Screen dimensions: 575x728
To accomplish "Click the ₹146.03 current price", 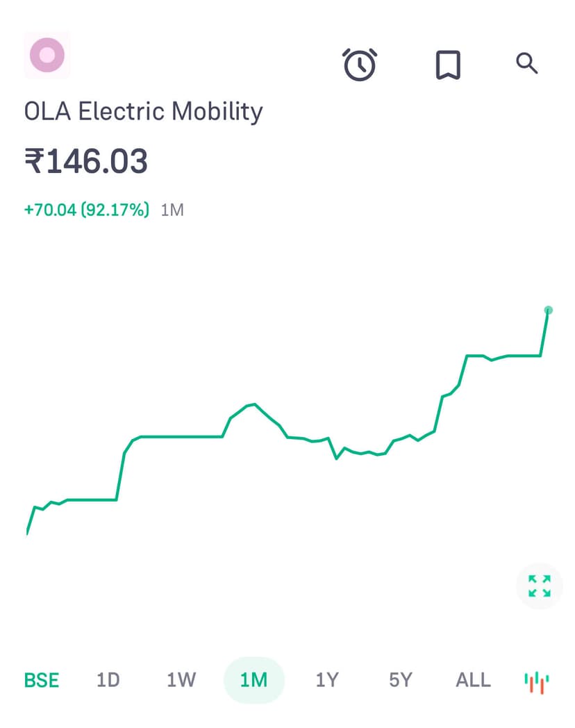I will pyautogui.click(x=86, y=162).
